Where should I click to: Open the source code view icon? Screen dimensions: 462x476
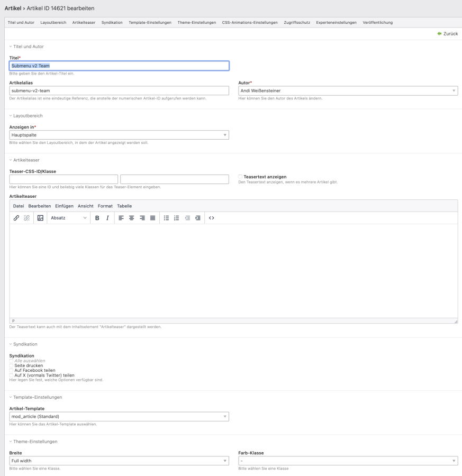[x=212, y=218]
